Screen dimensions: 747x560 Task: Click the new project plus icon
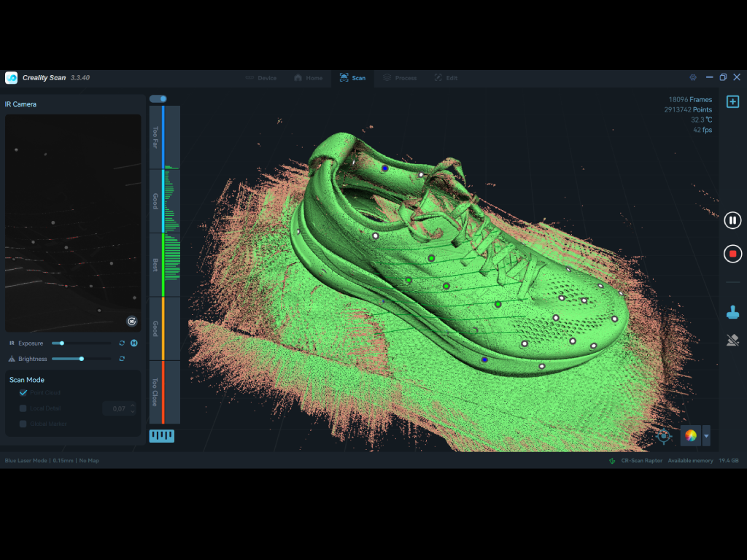point(732,101)
